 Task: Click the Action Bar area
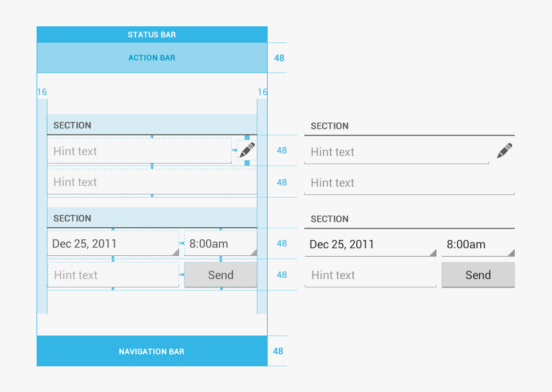pos(151,58)
